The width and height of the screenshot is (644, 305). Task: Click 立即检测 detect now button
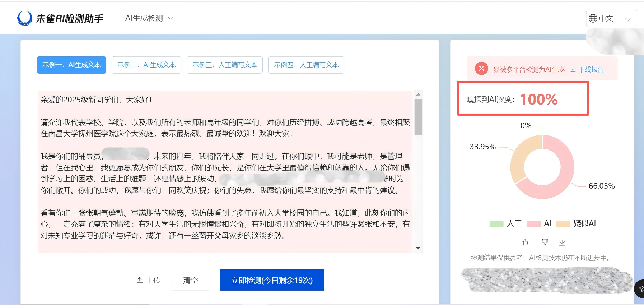pyautogui.click(x=272, y=280)
